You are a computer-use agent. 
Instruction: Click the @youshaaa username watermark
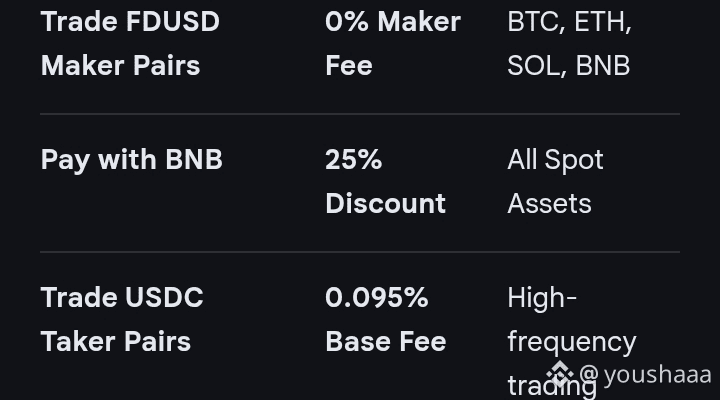pos(645,375)
